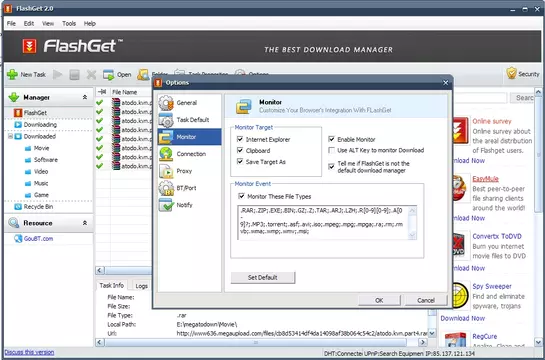Uncheck the Internet Explorer monitor target
545x360 pixels.
(240, 139)
